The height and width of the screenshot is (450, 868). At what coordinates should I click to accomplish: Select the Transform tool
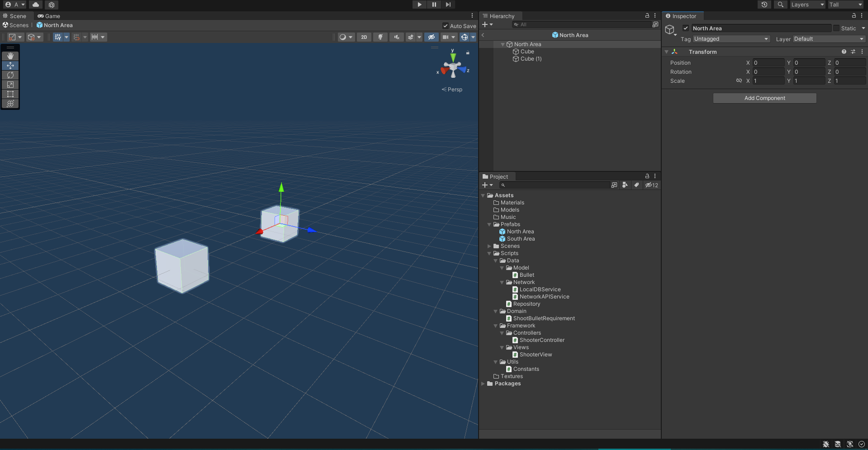(x=10, y=104)
